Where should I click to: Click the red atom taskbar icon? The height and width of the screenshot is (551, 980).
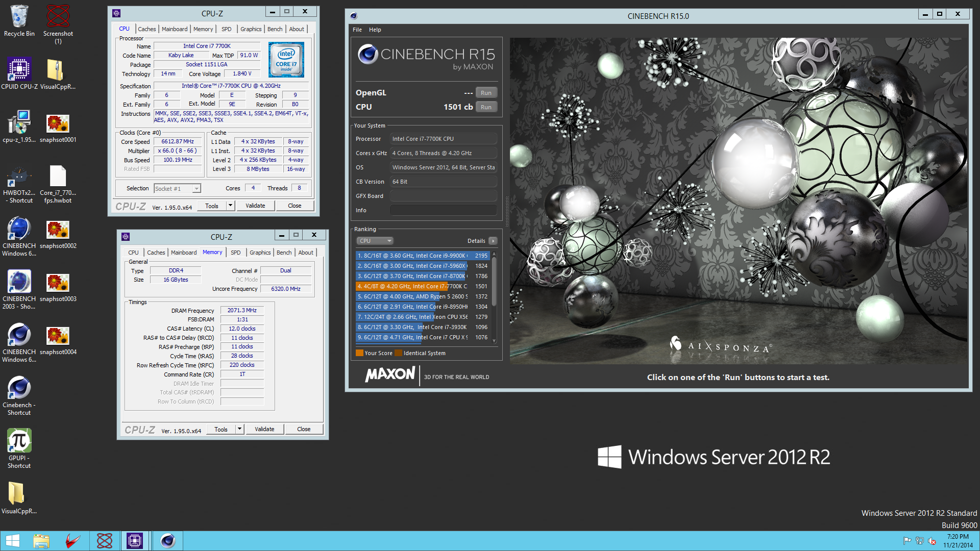(105, 541)
